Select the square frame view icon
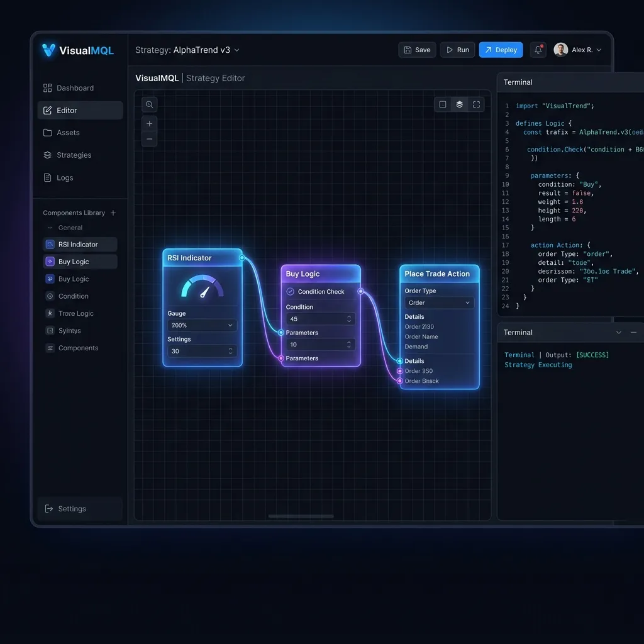Image resolution: width=644 pixels, height=644 pixels. point(443,104)
